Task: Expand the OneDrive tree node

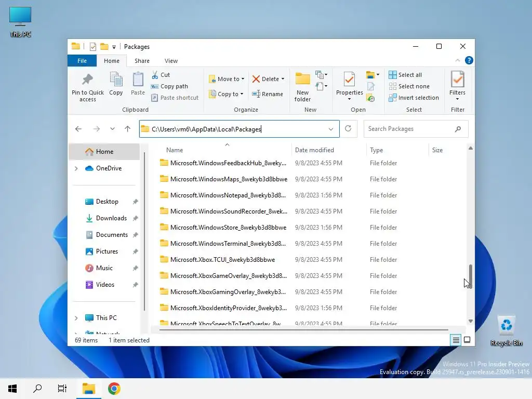Action: pyautogui.click(x=76, y=168)
